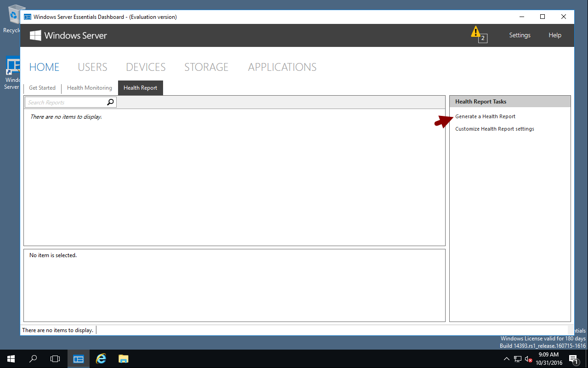Click status bar 'There are no items to display.'
Viewport: 588px width, 368px height.
pos(58,330)
